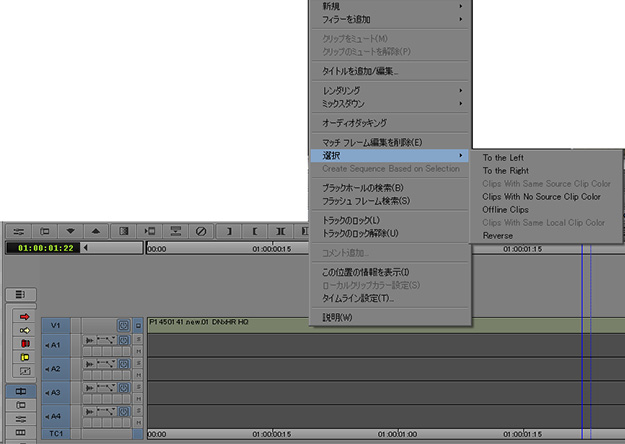Select To the Right in the submenu
Viewport: 625px width, 444px height.
tap(546, 171)
